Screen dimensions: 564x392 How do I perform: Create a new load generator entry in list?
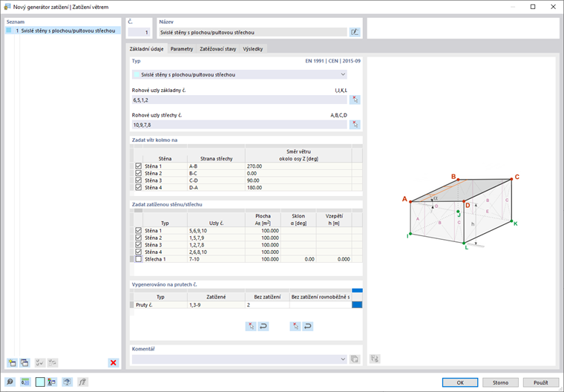tap(12, 362)
